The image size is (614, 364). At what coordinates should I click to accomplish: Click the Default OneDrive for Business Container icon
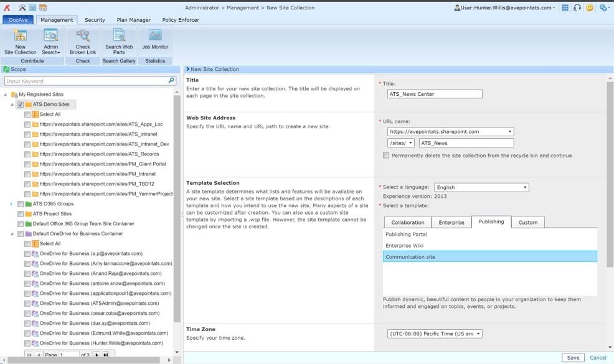(x=28, y=234)
